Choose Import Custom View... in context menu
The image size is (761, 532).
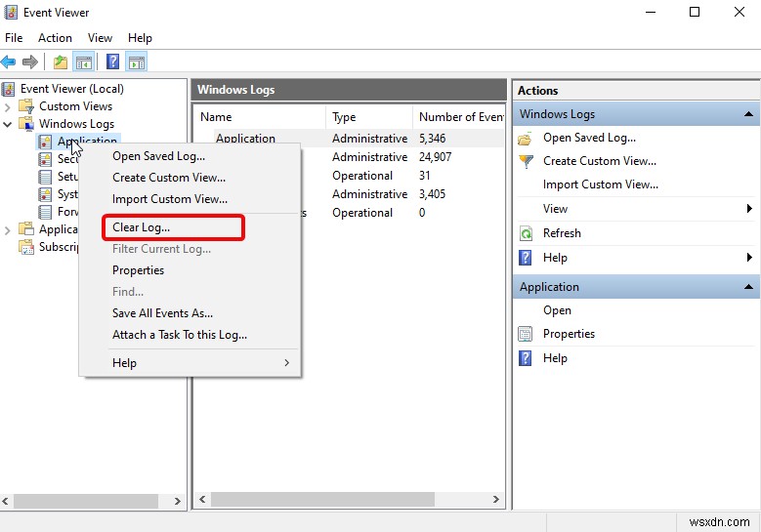[x=190, y=199]
